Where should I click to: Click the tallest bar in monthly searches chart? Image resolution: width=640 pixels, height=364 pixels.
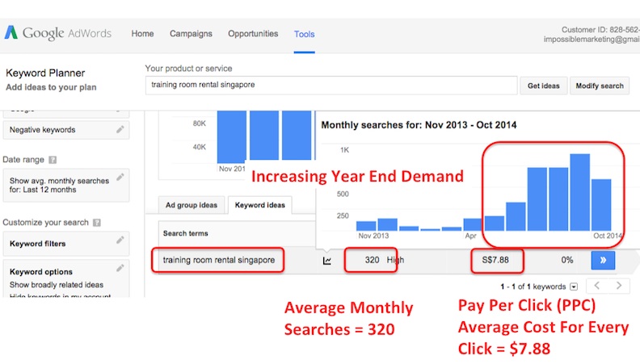(x=579, y=192)
